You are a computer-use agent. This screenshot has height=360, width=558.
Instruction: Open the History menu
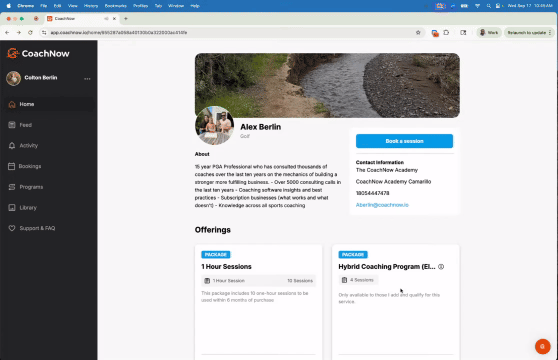91,6
